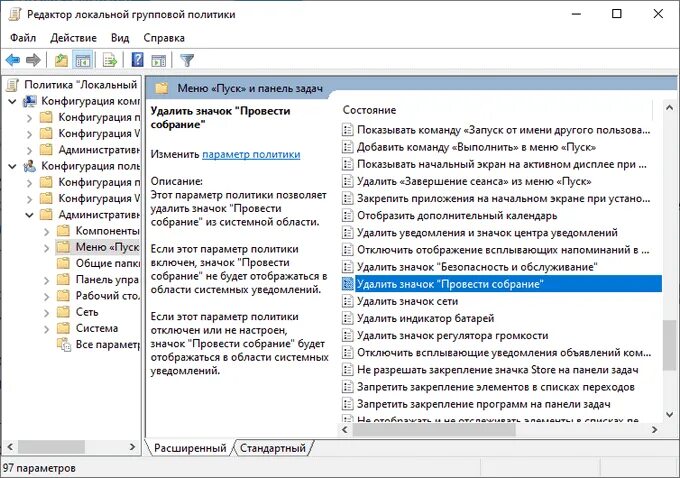
Task: Switch to the Стандартный tab
Action: click(x=273, y=448)
